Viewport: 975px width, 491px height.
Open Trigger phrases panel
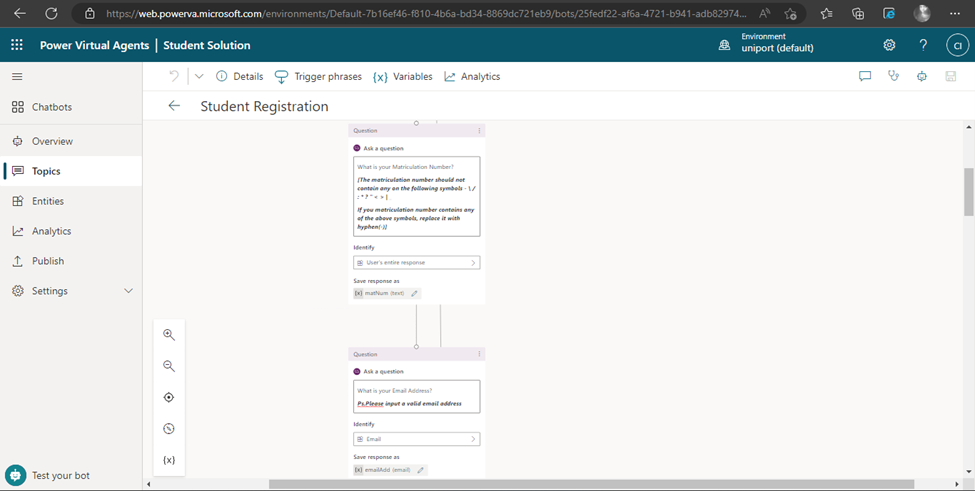[318, 76]
